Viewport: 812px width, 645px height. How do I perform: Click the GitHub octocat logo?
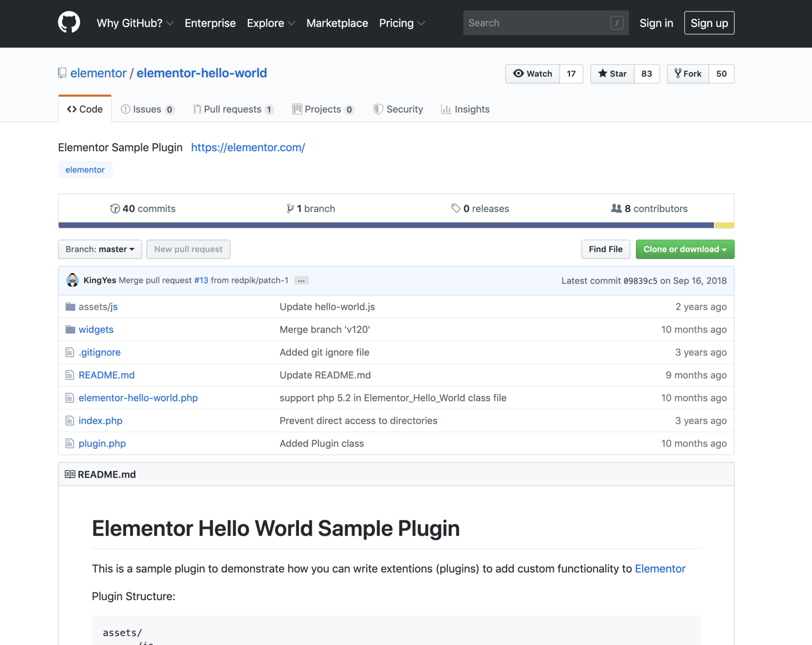(x=69, y=22)
